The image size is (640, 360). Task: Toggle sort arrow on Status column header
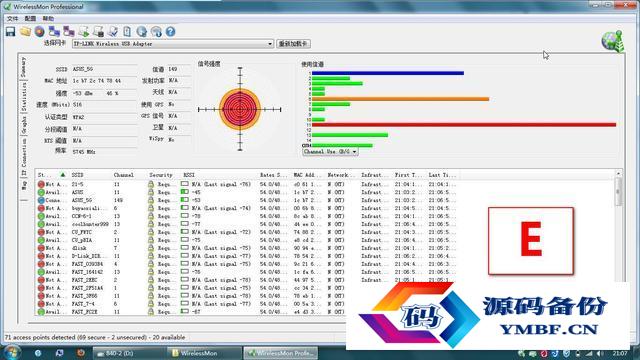coord(63,175)
